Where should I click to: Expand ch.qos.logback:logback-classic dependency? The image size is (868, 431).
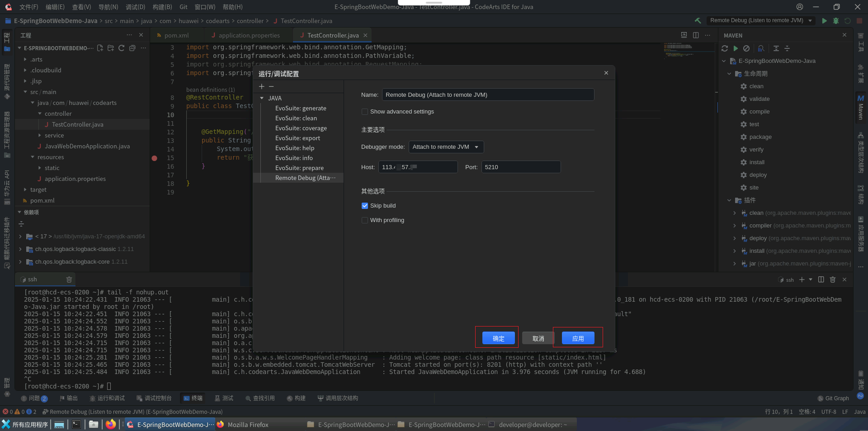coord(20,249)
